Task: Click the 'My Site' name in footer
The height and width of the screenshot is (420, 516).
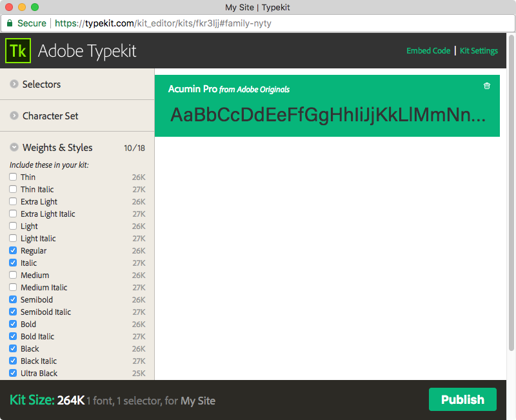Action: click(198, 401)
